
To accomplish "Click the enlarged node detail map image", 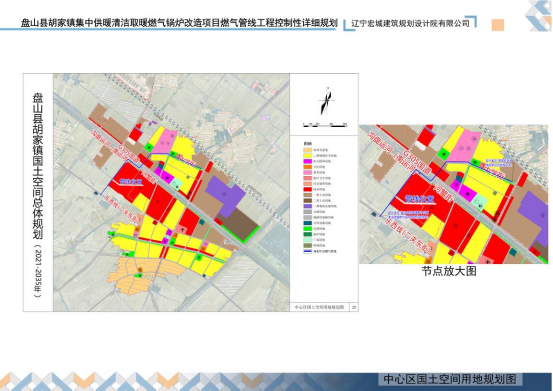I will click(454, 194).
